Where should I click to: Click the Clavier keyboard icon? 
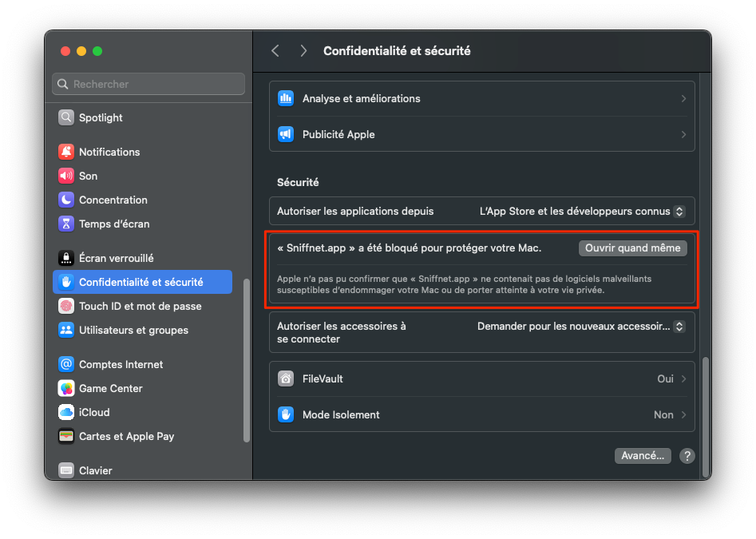66,470
